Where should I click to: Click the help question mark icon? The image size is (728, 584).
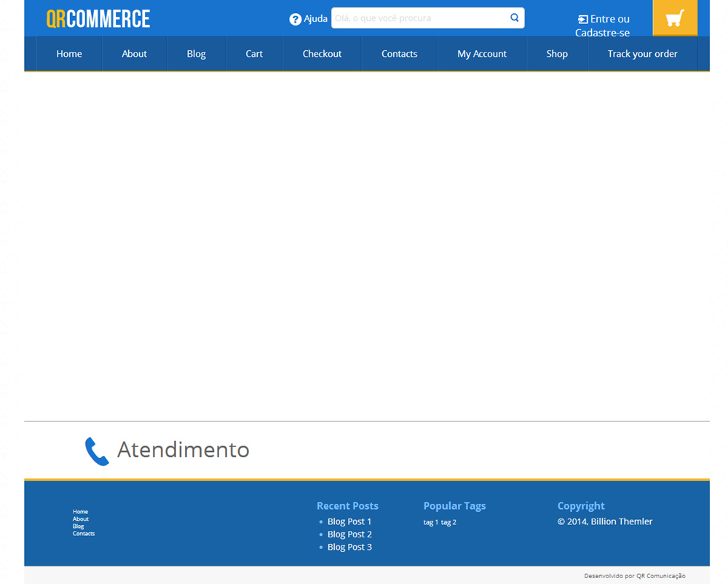tap(295, 19)
